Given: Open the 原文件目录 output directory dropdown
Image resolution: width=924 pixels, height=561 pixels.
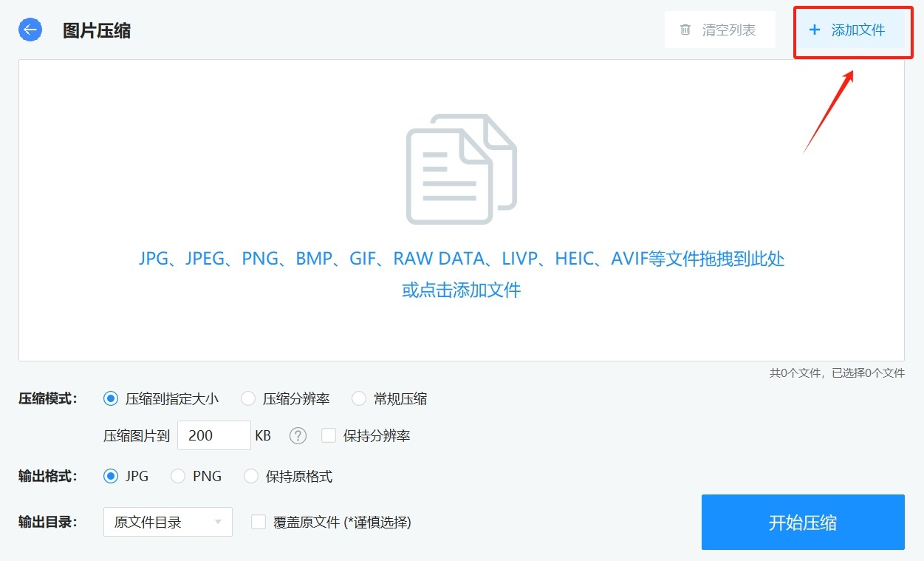Looking at the screenshot, I should (x=168, y=522).
